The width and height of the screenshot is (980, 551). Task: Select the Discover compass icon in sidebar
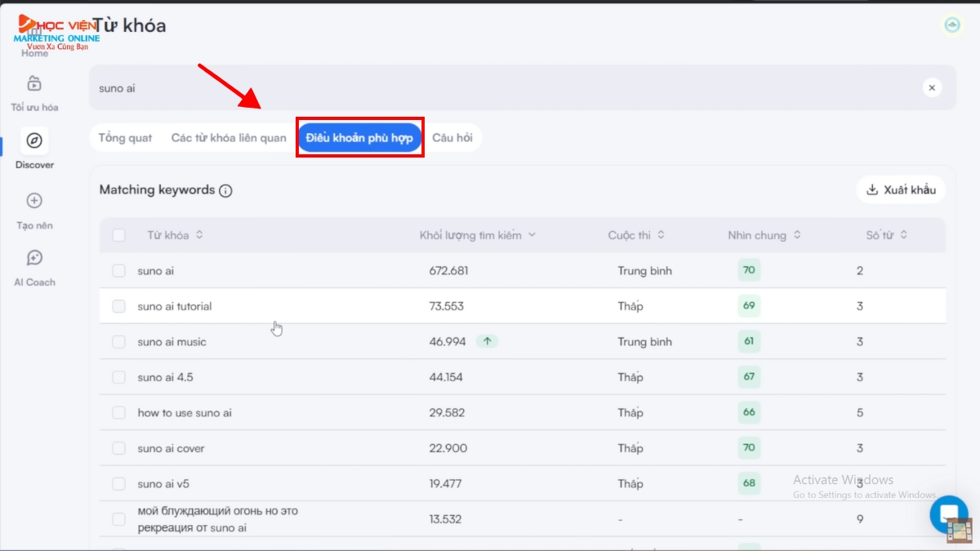pos(33,140)
